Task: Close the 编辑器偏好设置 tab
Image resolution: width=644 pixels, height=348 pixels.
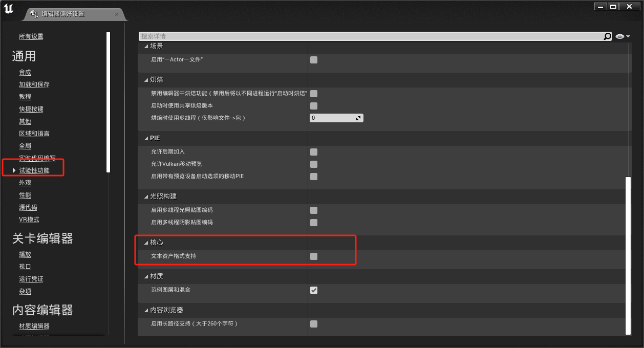Action: click(x=116, y=14)
